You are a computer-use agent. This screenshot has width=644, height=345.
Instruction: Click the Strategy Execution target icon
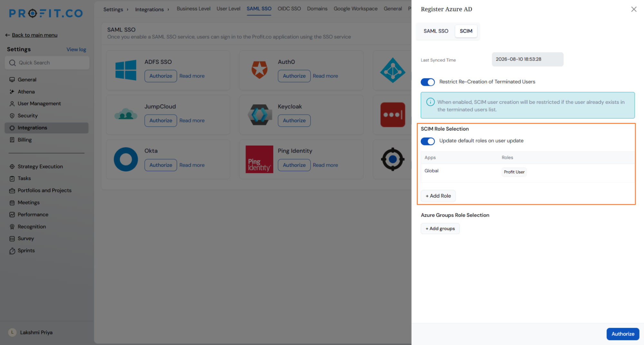[x=12, y=166]
